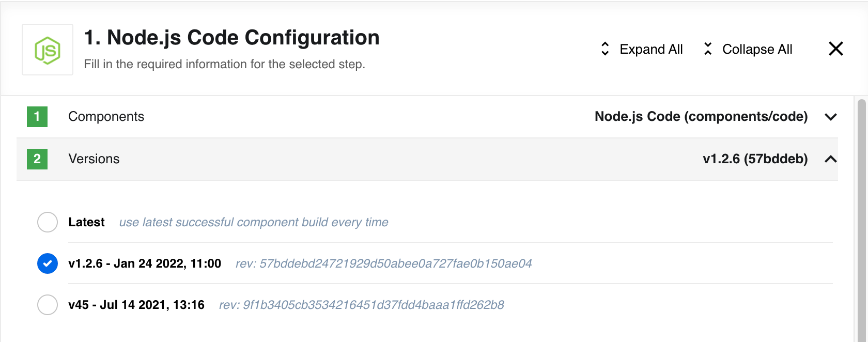The width and height of the screenshot is (868, 342).
Task: Click the Collapse All arrows icon
Action: [x=708, y=49]
